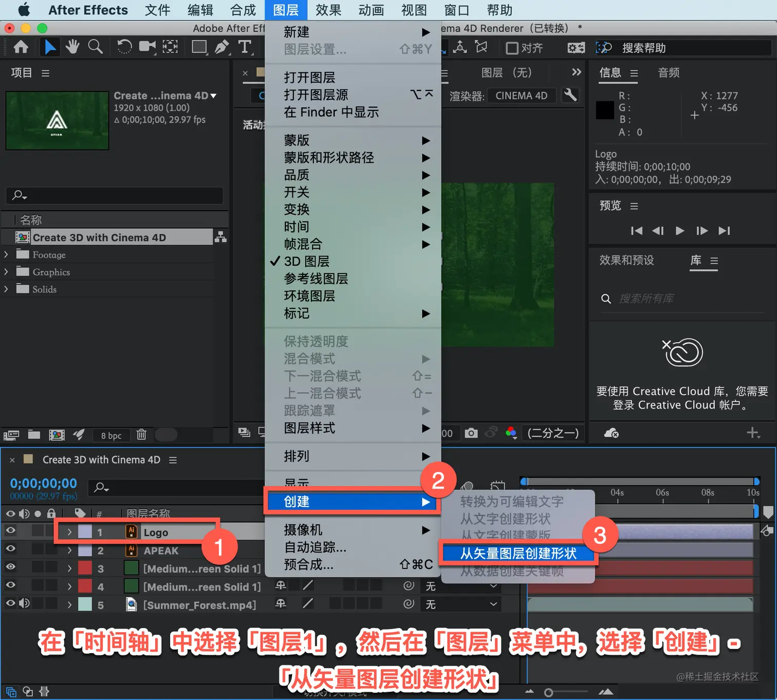Skip to last frame in Preview

click(x=724, y=231)
